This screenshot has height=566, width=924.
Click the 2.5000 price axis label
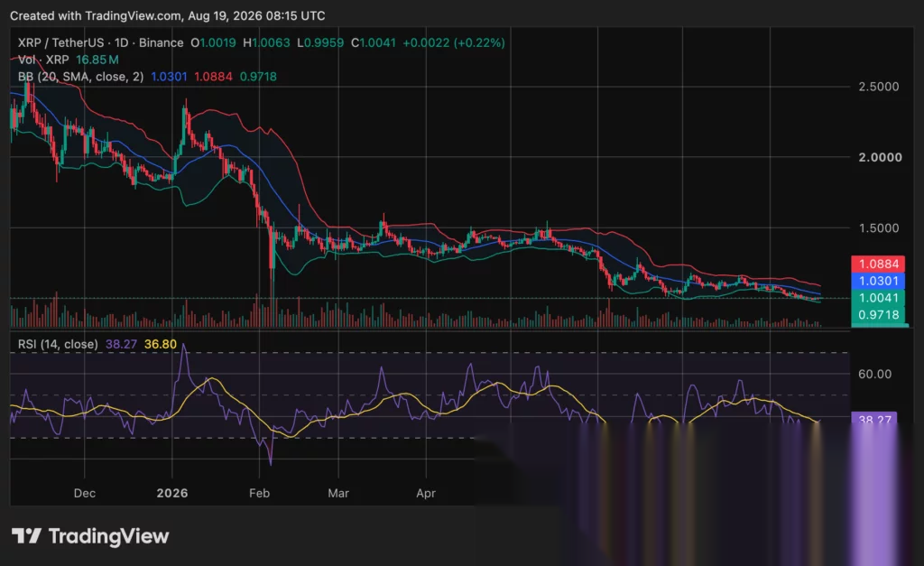879,87
